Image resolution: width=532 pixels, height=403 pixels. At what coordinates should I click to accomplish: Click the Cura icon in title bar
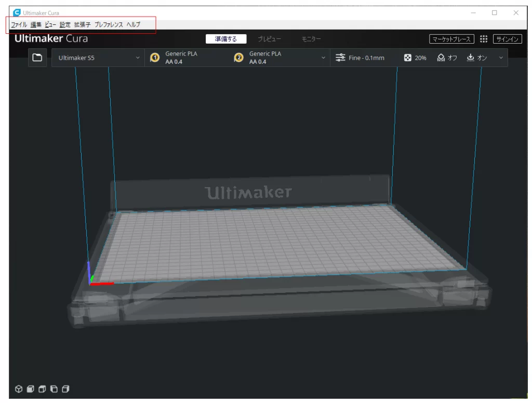(x=17, y=12)
